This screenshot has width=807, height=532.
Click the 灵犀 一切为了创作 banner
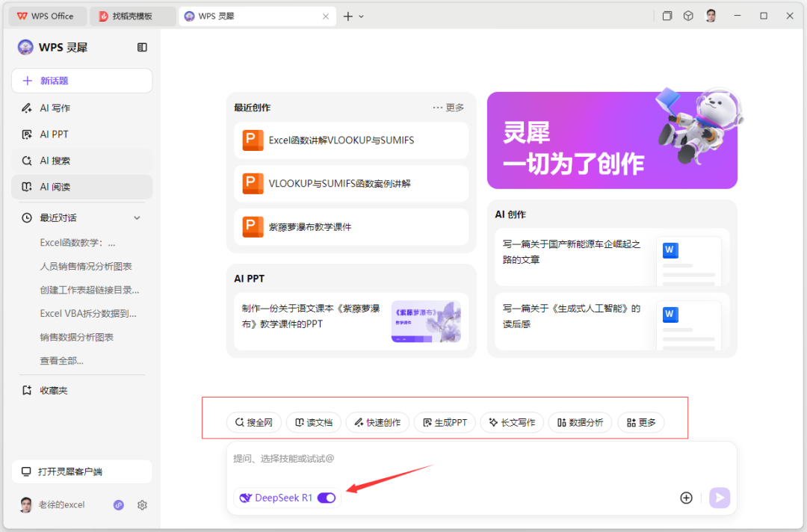[612, 140]
